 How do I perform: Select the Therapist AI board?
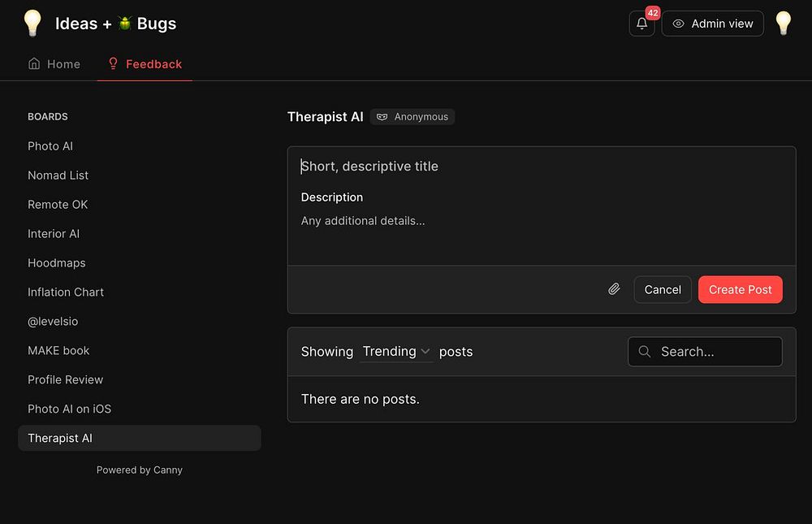[x=140, y=438]
